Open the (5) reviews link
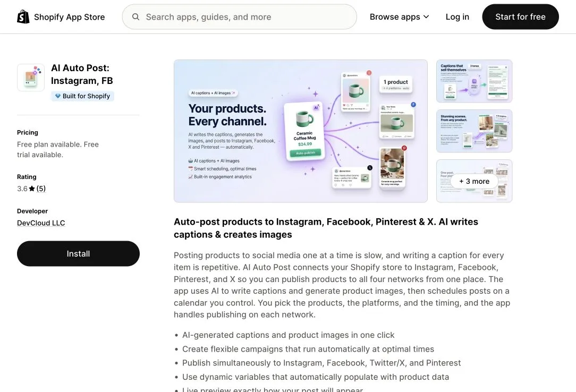Image resolution: width=576 pixels, height=392 pixels. coord(41,189)
